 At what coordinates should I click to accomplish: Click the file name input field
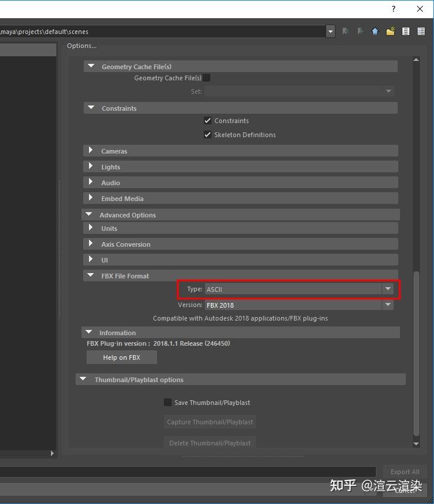click(188, 472)
